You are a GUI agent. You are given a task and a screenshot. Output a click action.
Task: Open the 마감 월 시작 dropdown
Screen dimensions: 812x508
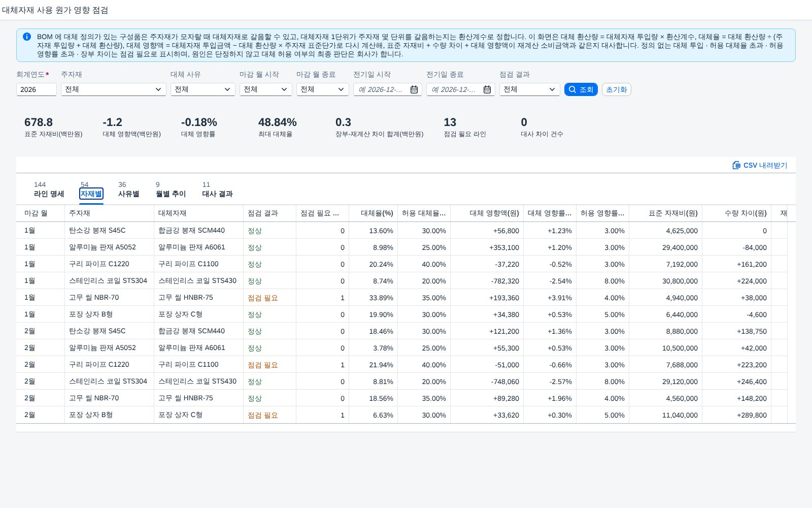[284, 89]
